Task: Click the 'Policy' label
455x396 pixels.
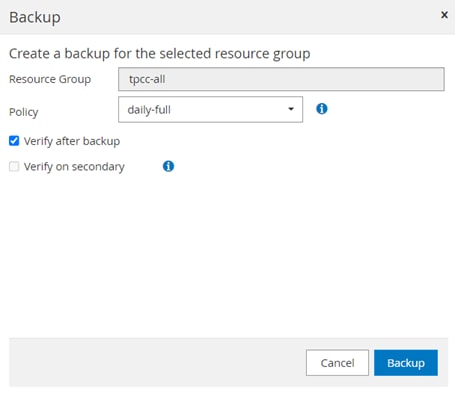Action: [24, 112]
